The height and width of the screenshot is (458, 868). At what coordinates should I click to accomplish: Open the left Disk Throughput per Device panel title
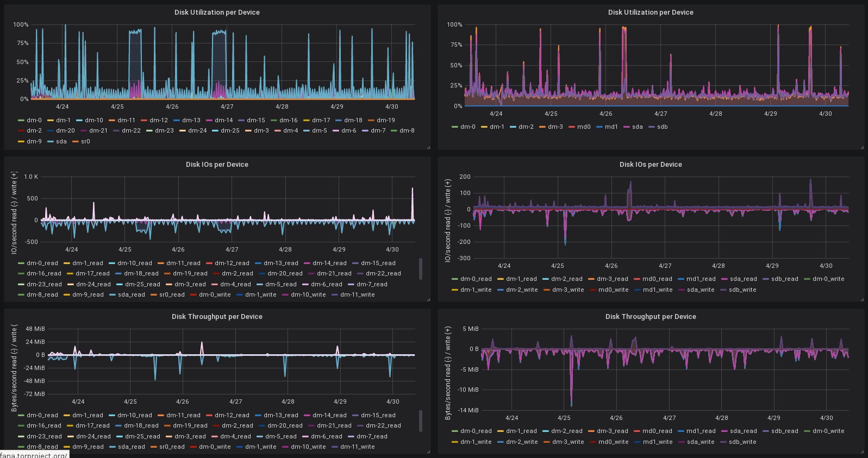217,317
